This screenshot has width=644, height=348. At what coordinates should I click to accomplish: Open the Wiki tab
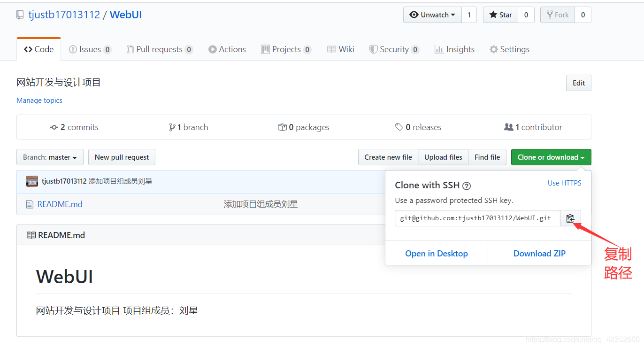click(341, 49)
